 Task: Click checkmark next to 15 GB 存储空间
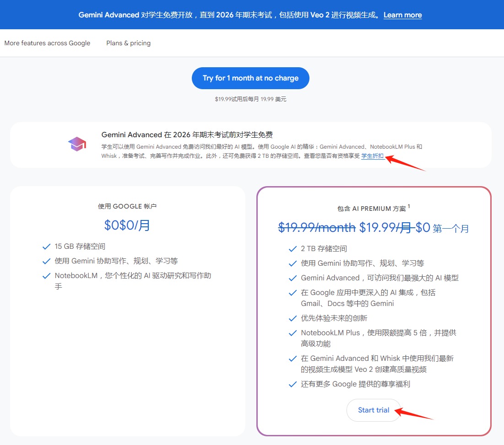click(46, 247)
